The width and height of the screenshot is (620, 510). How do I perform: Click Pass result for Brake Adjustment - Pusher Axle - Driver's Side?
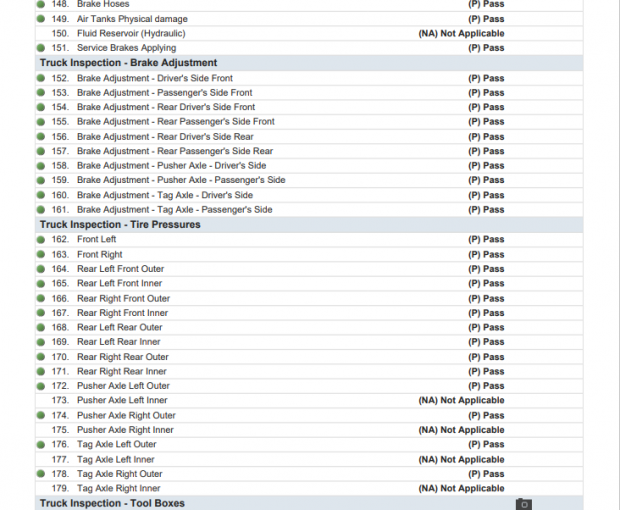click(486, 166)
